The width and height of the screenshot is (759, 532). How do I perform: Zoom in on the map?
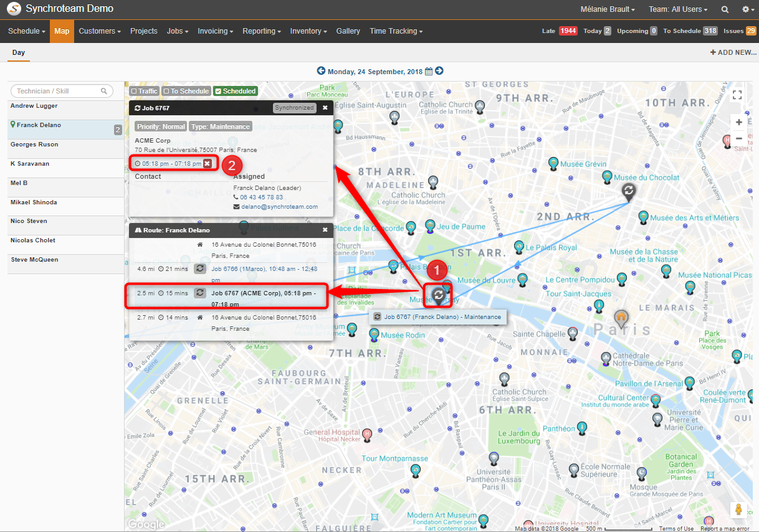pyautogui.click(x=738, y=122)
